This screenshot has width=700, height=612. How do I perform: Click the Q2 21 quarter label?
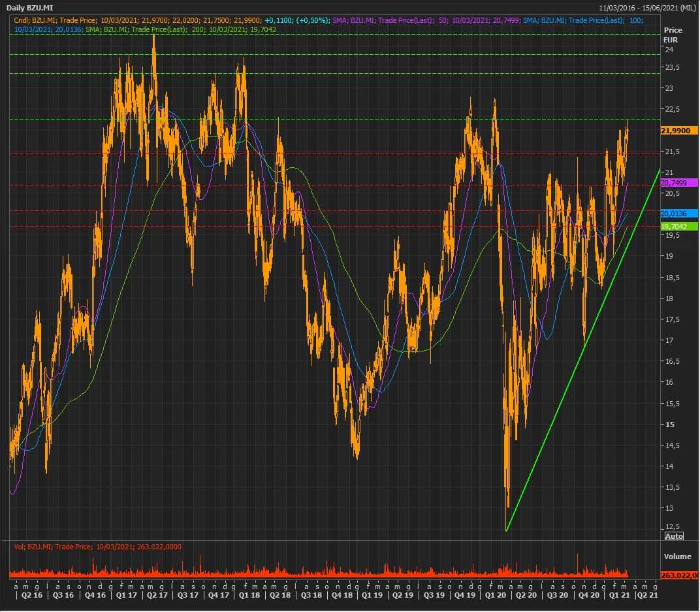point(647,595)
